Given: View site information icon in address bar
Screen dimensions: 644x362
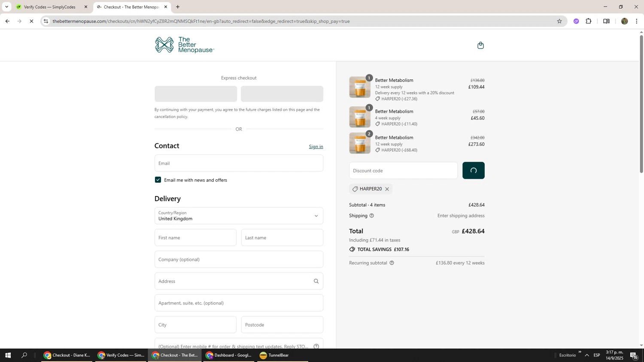Looking at the screenshot, I should coord(46,21).
